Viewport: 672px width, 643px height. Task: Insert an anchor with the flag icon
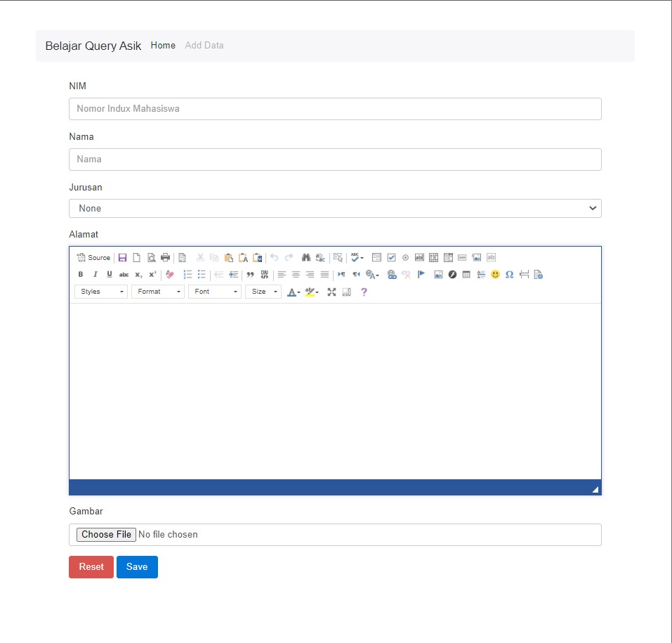(421, 275)
